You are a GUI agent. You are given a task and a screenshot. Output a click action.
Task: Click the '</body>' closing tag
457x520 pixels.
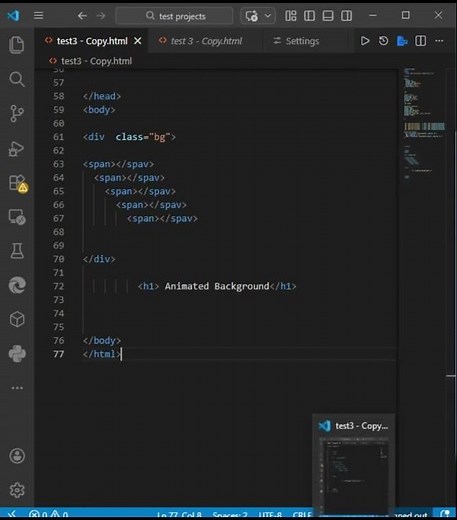tap(102, 341)
